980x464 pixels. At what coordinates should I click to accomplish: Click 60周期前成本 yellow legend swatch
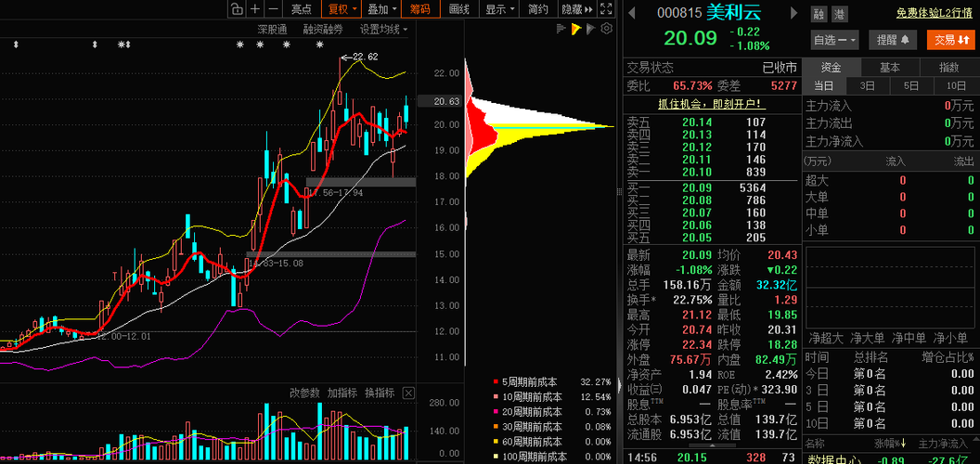click(496, 442)
